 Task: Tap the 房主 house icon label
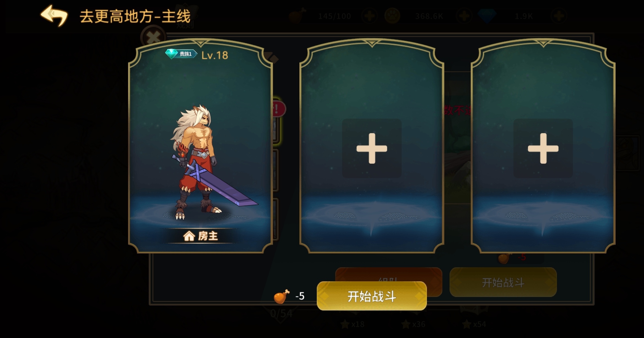tap(201, 236)
